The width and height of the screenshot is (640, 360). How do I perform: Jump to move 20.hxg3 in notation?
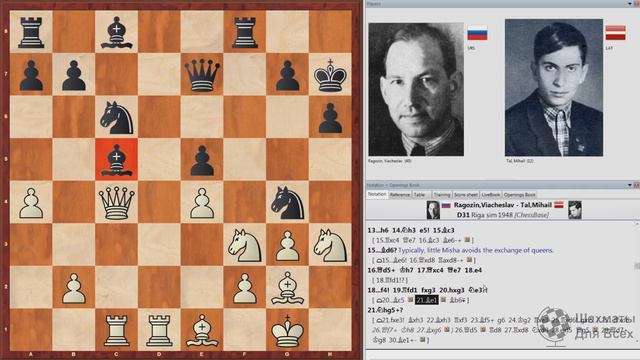pyautogui.click(x=452, y=290)
